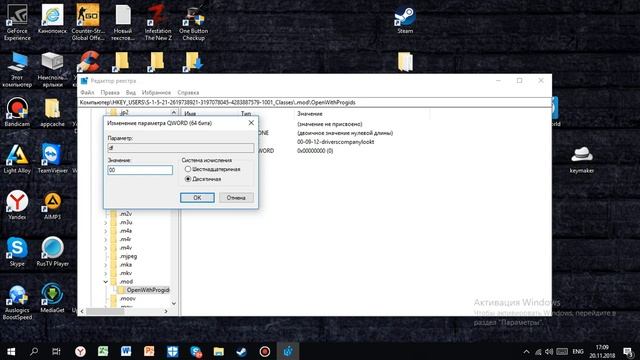Click Значение column header
640x360 pixels.
[310, 113]
